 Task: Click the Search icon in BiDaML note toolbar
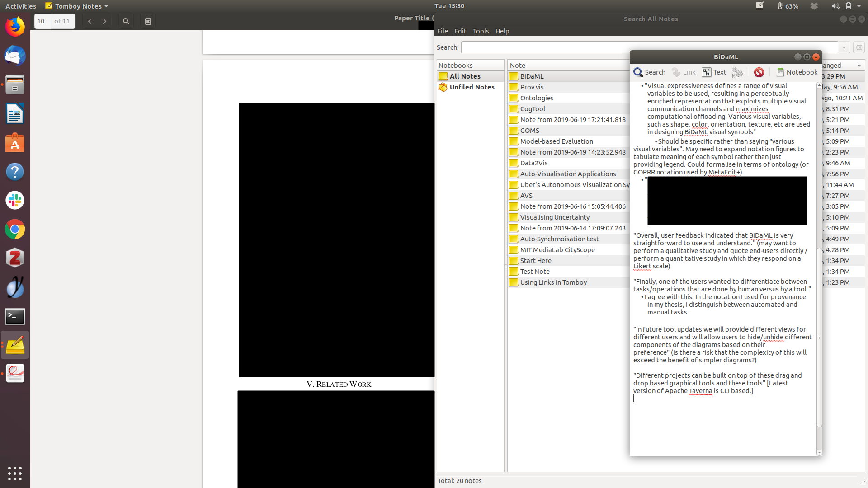[x=638, y=72]
